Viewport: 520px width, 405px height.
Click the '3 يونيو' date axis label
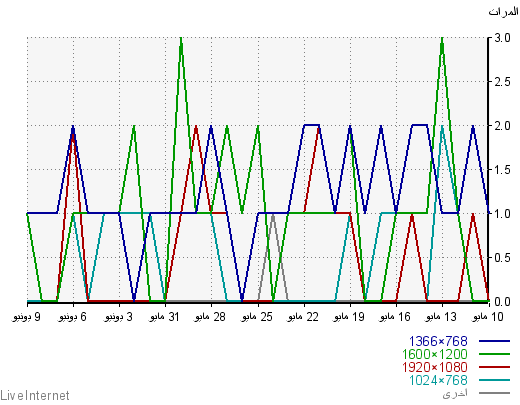(118, 317)
